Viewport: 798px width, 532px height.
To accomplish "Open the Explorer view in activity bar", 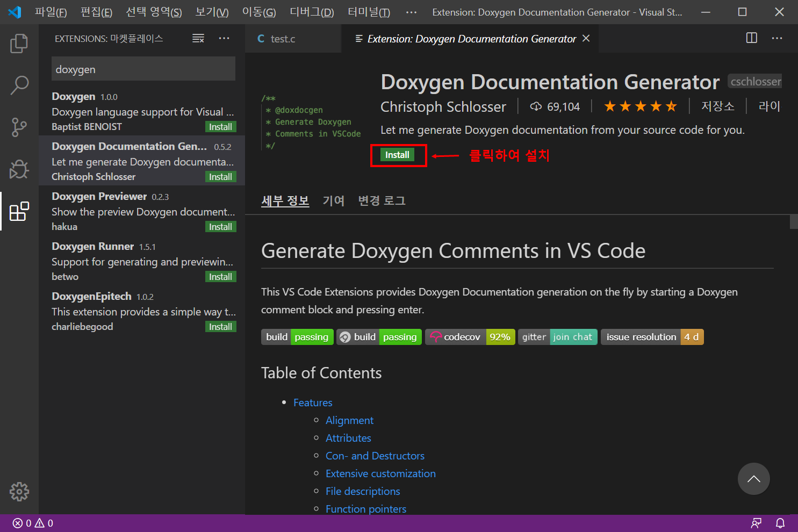I will [x=19, y=44].
